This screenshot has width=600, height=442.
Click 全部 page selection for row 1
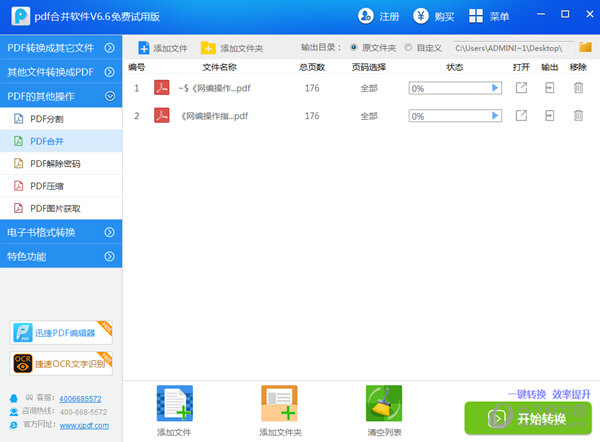pos(369,88)
